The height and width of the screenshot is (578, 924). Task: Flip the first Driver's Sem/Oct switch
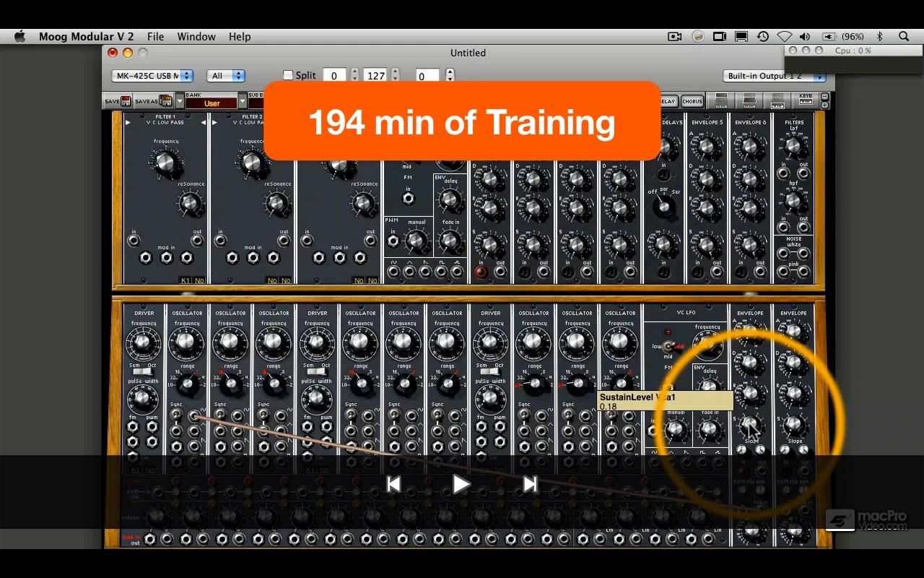(x=143, y=373)
